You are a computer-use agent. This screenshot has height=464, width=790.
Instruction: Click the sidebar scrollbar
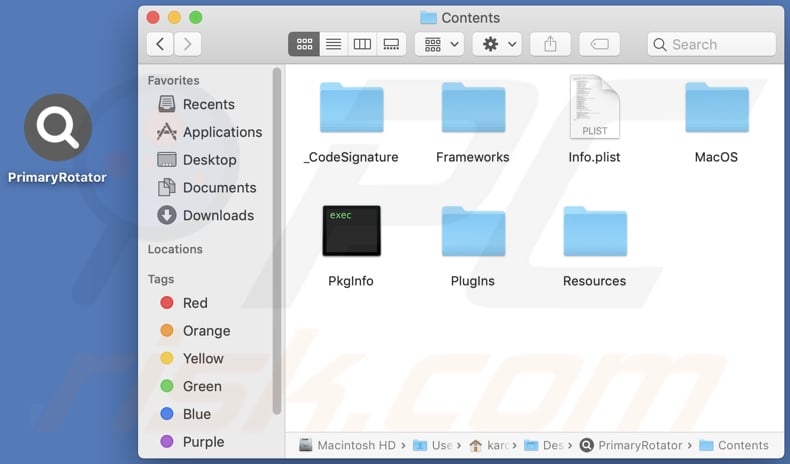pos(277,242)
